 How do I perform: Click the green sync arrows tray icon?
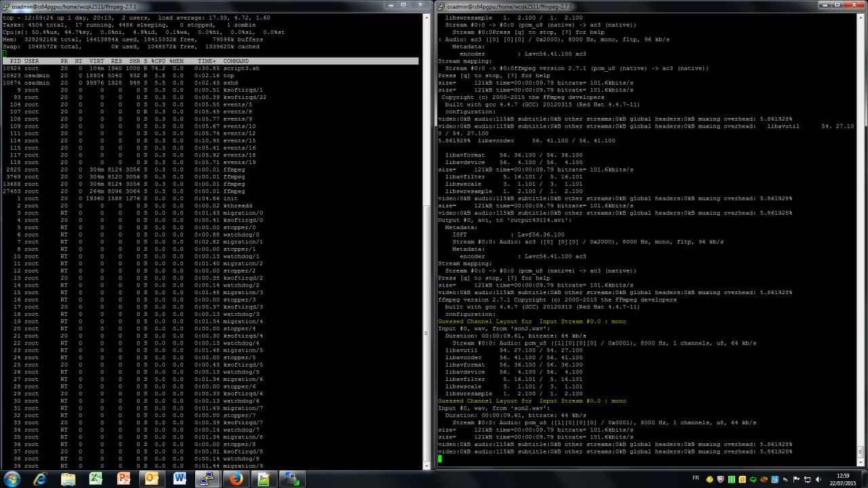(753, 479)
